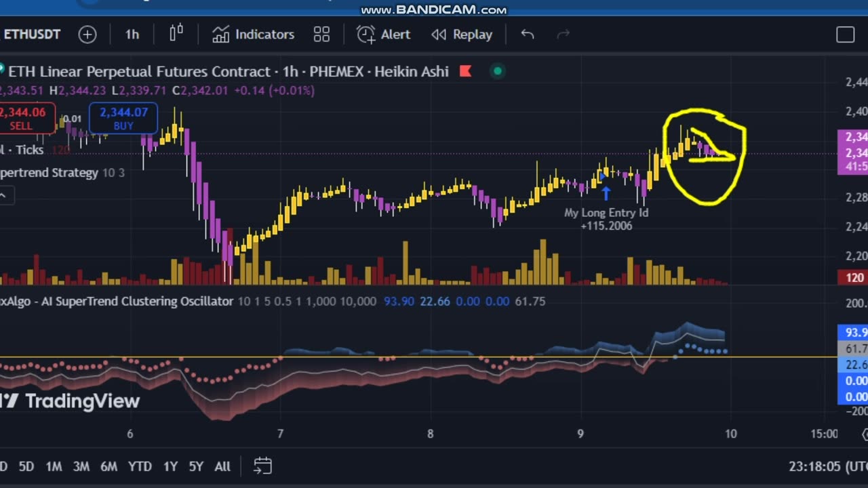
Task: Select the AI SuperTrend Clustering Oscillator label
Action: 117,301
